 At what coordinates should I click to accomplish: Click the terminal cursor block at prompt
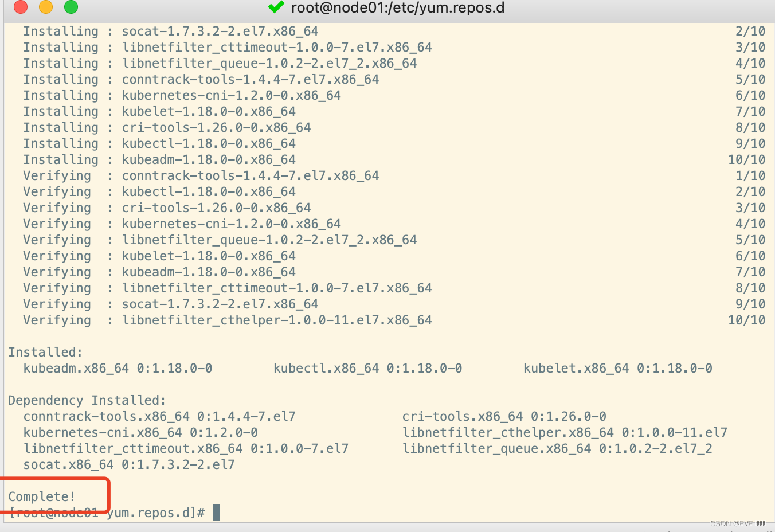[x=216, y=513]
